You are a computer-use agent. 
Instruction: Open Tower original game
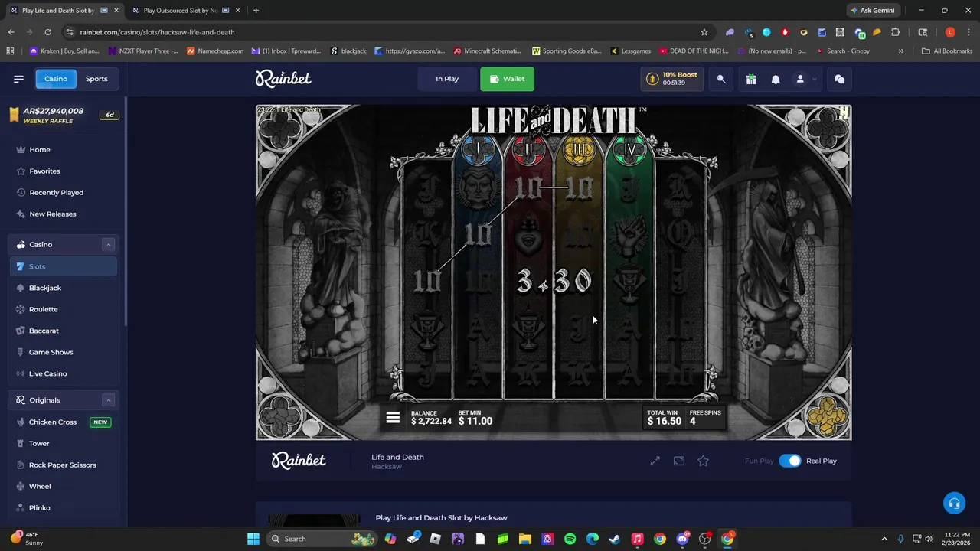(x=64, y=444)
